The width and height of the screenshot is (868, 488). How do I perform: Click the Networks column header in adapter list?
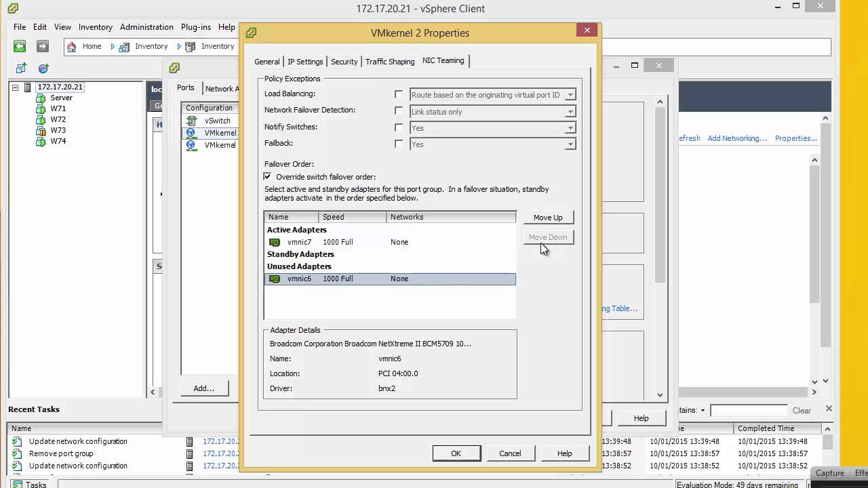pos(451,217)
